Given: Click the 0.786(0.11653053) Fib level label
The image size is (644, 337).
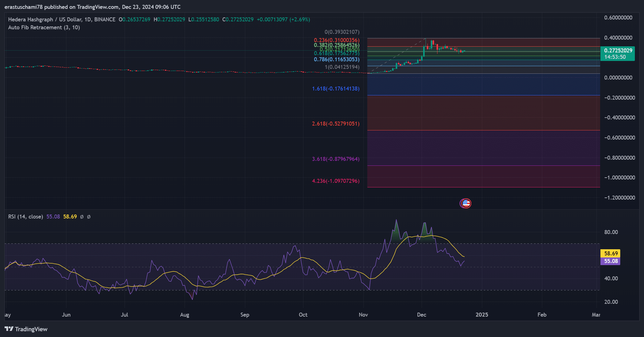Looking at the screenshot, I should 336,59.
